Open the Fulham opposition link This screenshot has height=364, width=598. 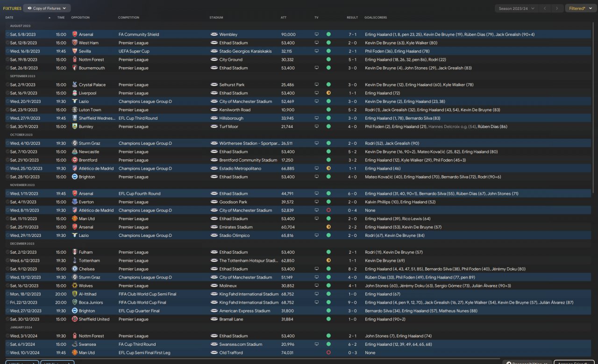(86, 252)
